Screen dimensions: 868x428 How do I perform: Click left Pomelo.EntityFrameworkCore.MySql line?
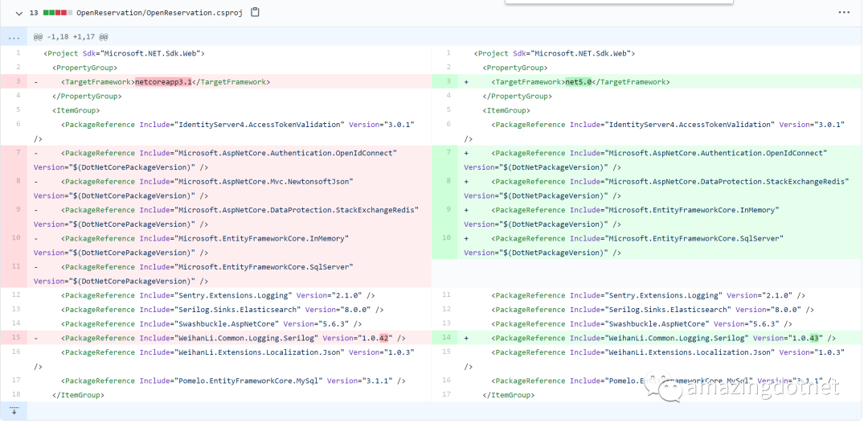click(229, 381)
